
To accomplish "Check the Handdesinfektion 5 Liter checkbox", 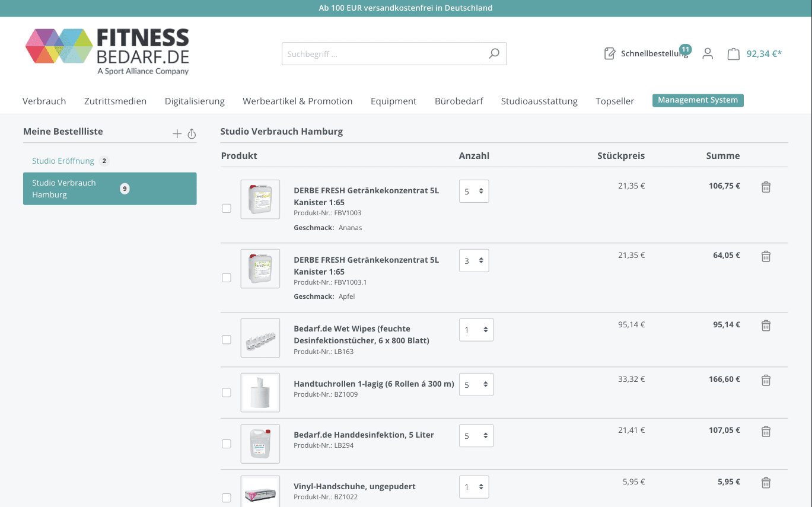I will coord(227,444).
